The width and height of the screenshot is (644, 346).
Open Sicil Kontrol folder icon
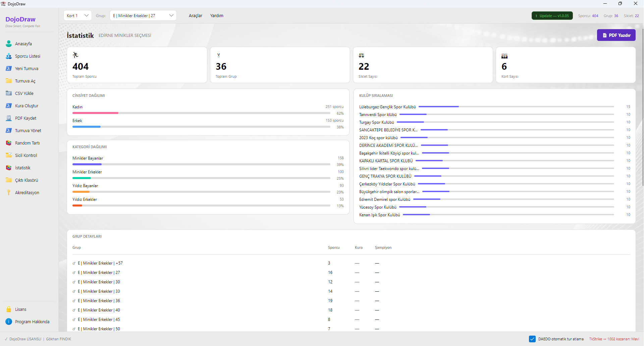(9, 155)
